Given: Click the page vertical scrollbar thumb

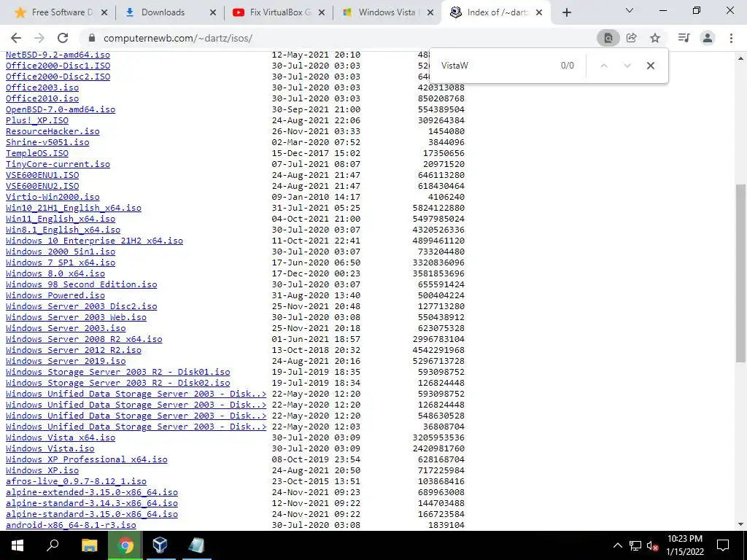Looking at the screenshot, I should pos(740,273).
